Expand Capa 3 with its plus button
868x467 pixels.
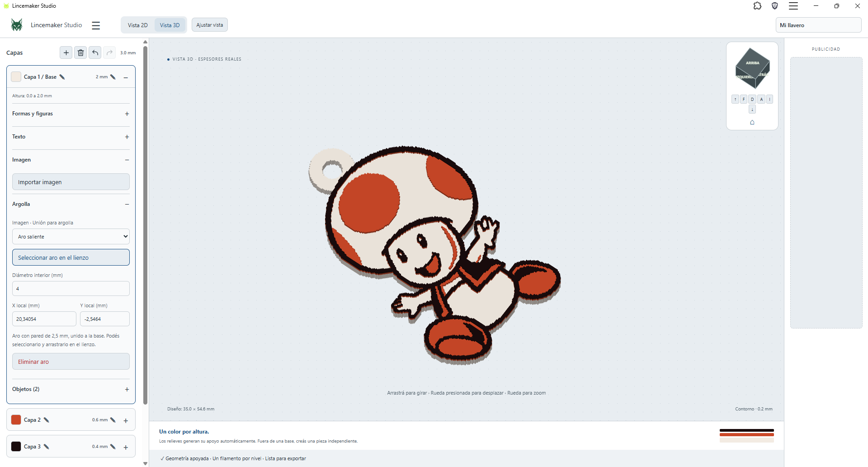tap(126, 447)
